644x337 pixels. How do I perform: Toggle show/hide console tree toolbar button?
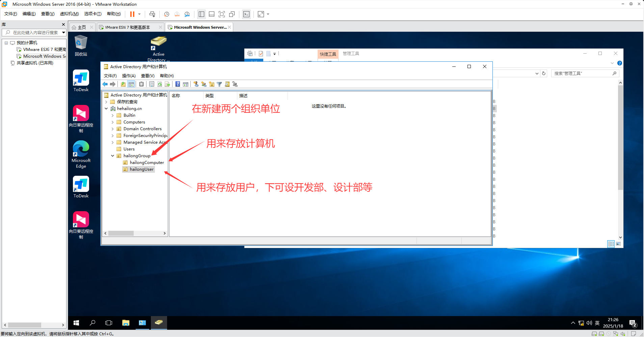(131, 84)
